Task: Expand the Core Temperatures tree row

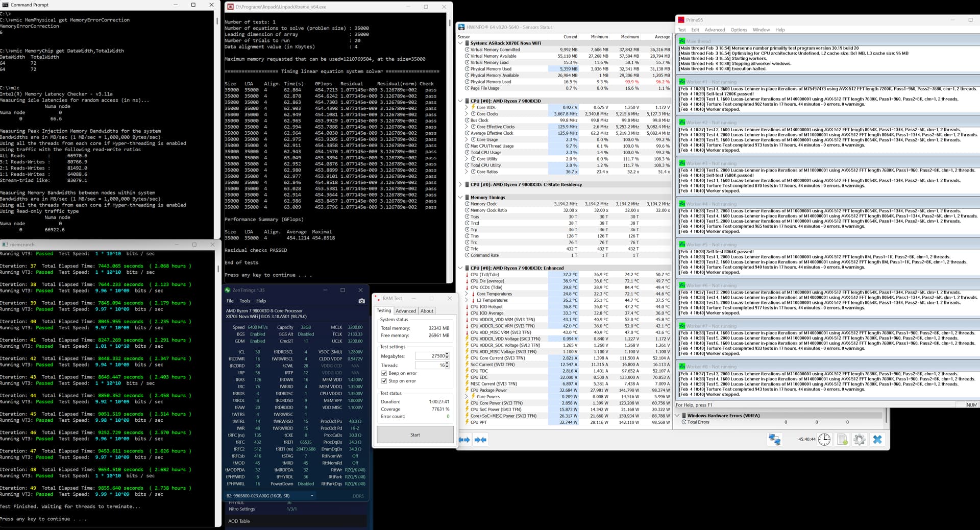Action: point(467,294)
